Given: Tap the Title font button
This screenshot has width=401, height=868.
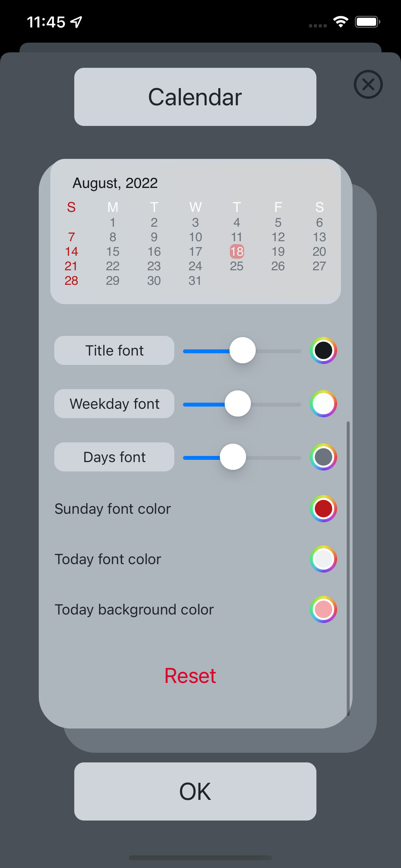Looking at the screenshot, I should pos(114,350).
